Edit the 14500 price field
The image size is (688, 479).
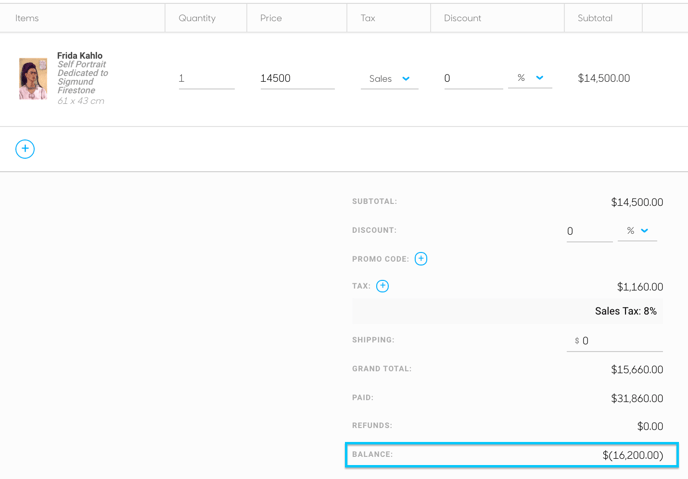pyautogui.click(x=297, y=79)
